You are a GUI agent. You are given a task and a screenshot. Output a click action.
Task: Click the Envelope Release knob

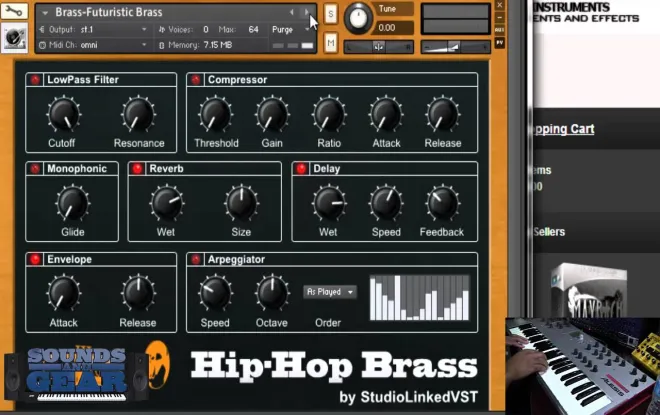click(138, 293)
